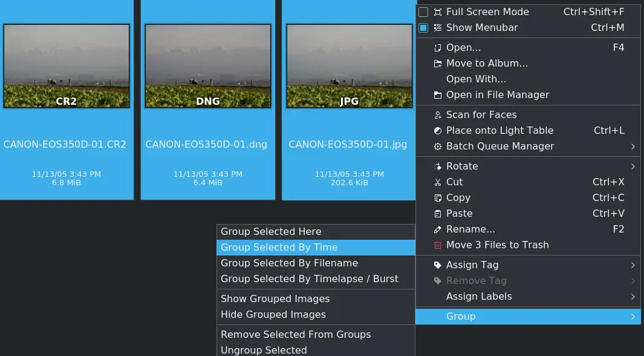Open the Batch Queue Manager icon
644x356 pixels.
[x=437, y=146]
